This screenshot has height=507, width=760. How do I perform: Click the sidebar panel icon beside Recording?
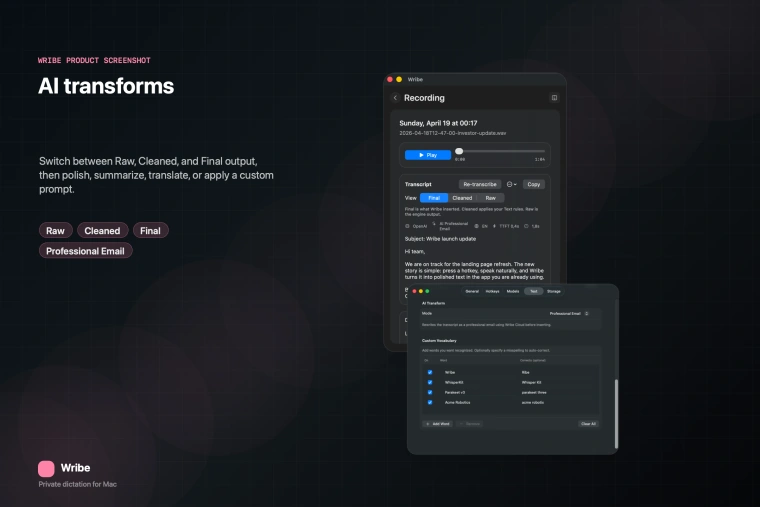coord(554,98)
